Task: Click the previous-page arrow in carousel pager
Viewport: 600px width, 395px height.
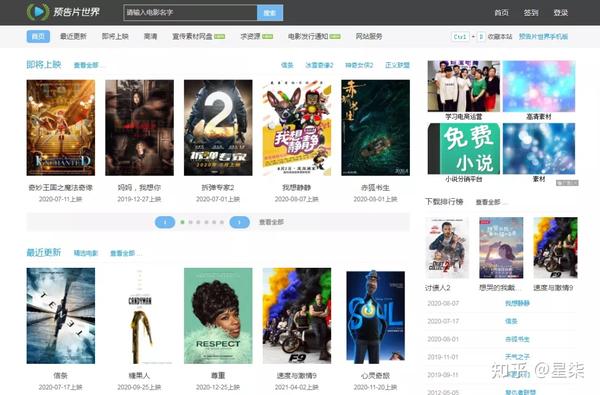Action: tap(165, 222)
